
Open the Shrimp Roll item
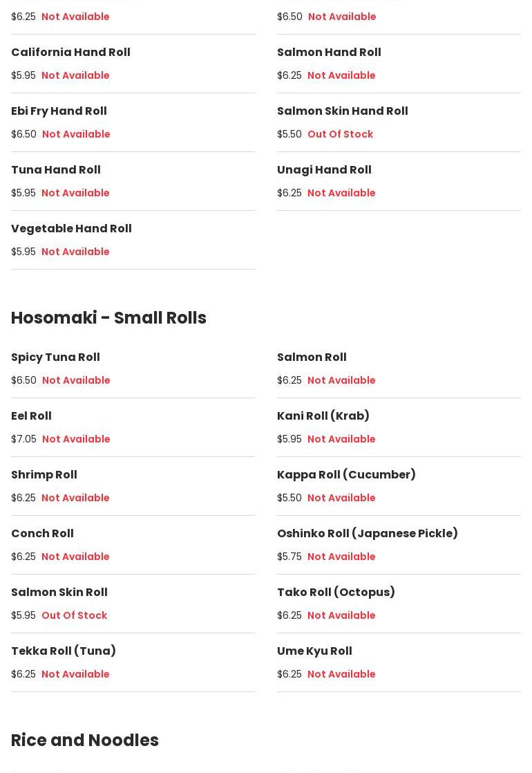click(44, 475)
